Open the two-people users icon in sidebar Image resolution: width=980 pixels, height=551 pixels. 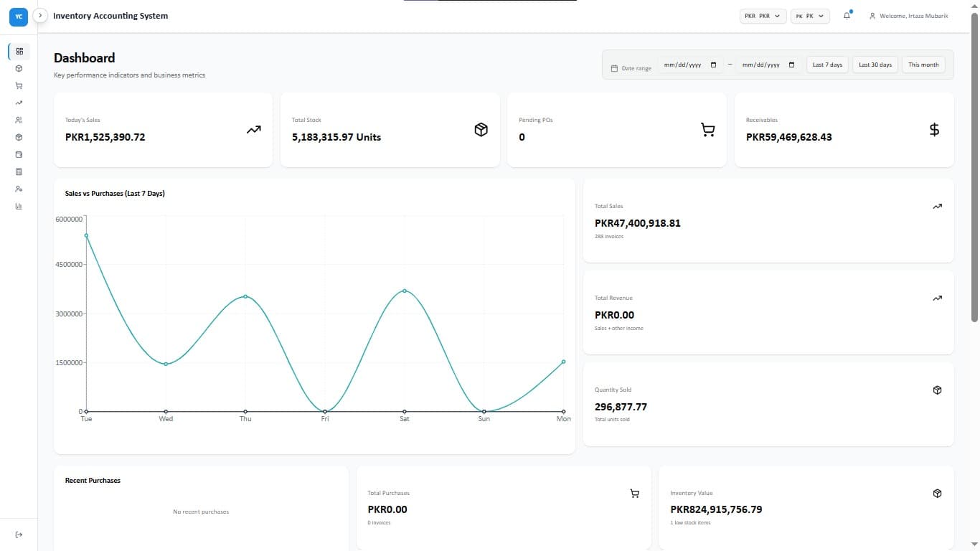19,120
